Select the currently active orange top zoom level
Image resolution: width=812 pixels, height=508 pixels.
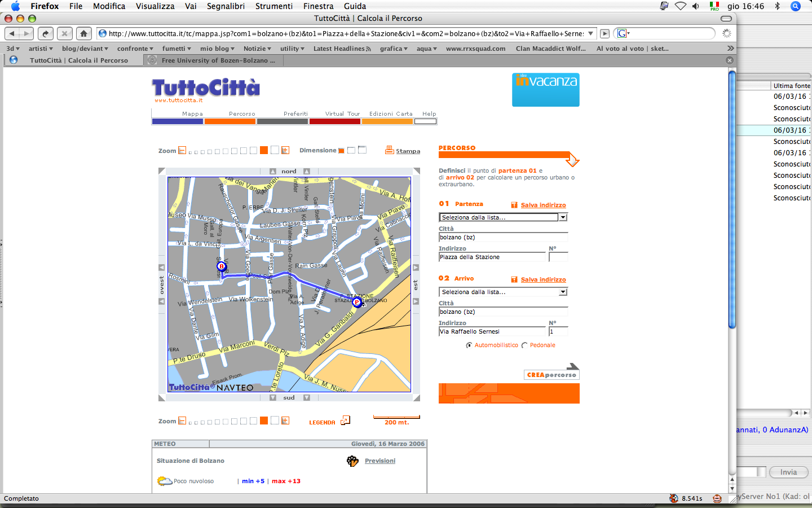264,150
